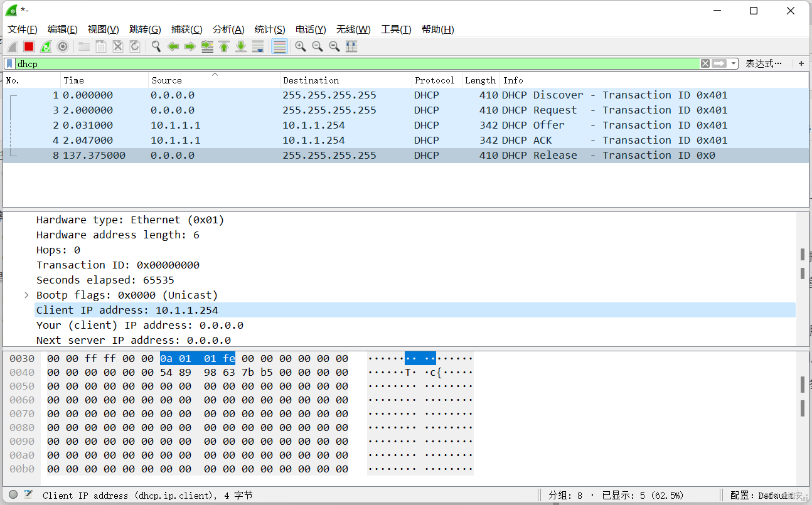Open the find packet magnifier
The height and width of the screenshot is (505, 812).
coord(156,46)
